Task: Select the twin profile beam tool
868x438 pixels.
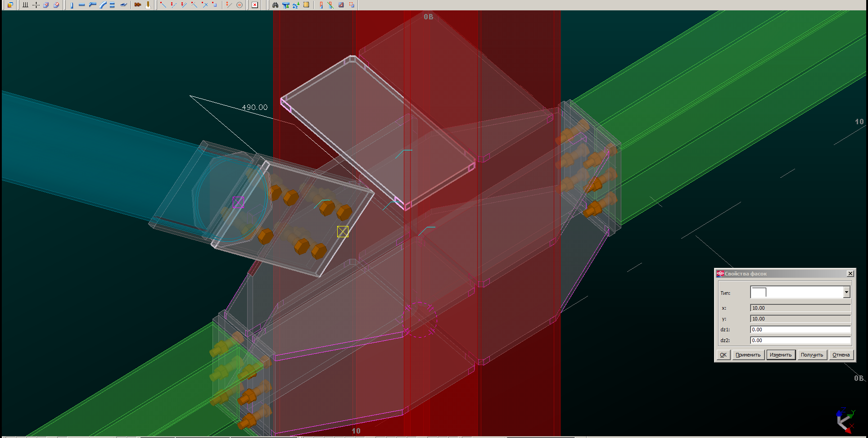Action: [x=113, y=5]
